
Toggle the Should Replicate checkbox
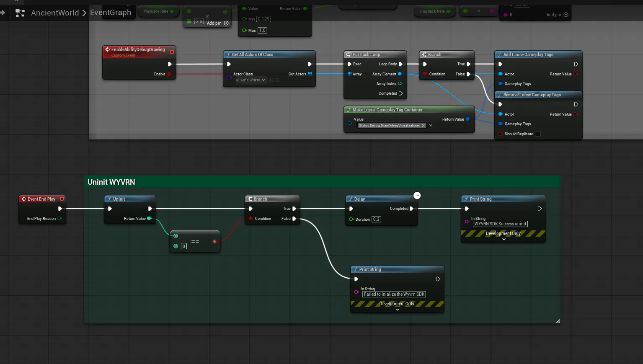click(x=538, y=134)
